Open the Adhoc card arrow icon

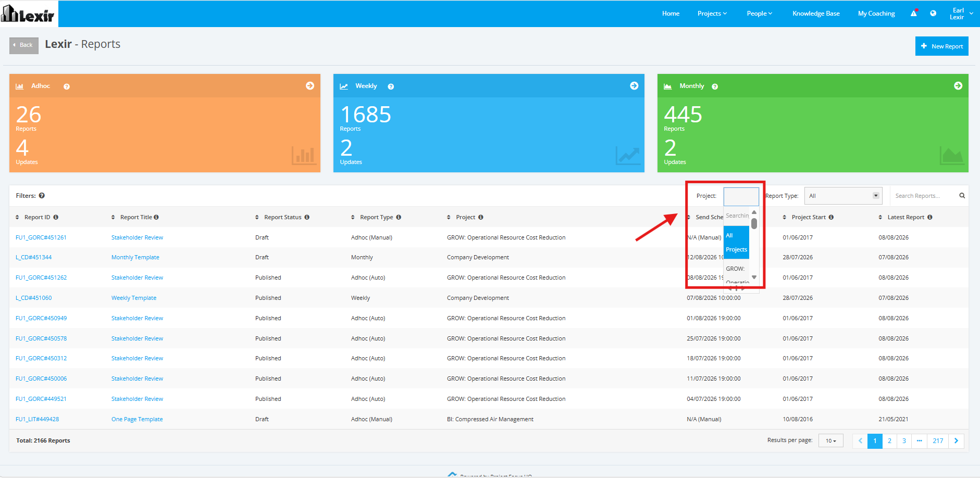[310, 86]
